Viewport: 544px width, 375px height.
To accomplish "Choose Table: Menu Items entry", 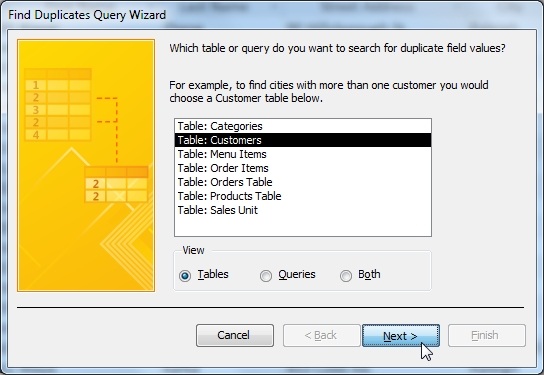I will click(303, 154).
